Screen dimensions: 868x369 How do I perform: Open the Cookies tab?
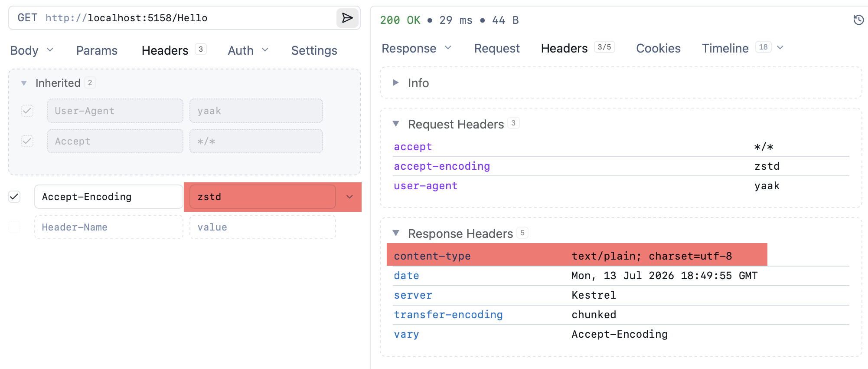[658, 48]
